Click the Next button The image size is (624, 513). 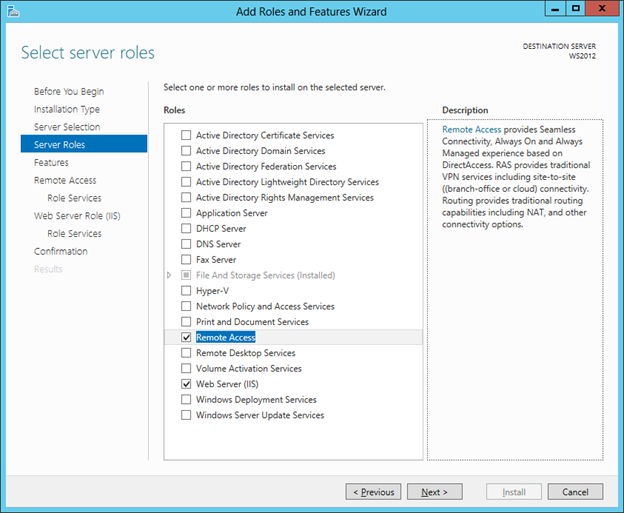pyautogui.click(x=435, y=492)
